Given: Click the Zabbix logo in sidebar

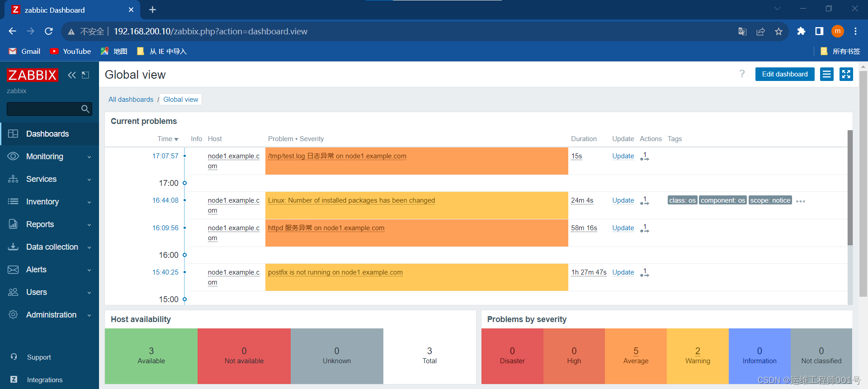Looking at the screenshot, I should pyautogui.click(x=33, y=75).
